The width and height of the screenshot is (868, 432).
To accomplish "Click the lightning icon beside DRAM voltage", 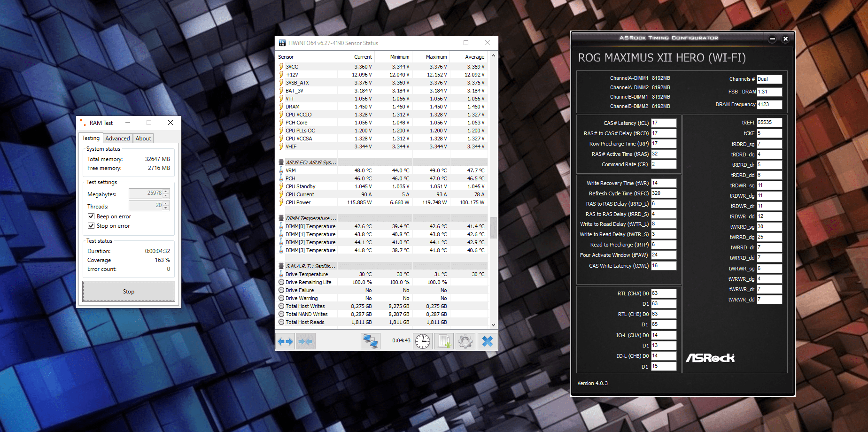I will pos(281,107).
